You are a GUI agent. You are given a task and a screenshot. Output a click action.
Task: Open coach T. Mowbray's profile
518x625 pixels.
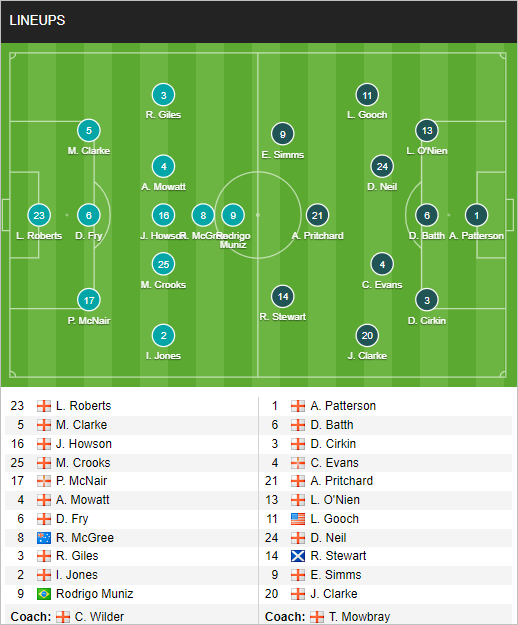click(359, 617)
